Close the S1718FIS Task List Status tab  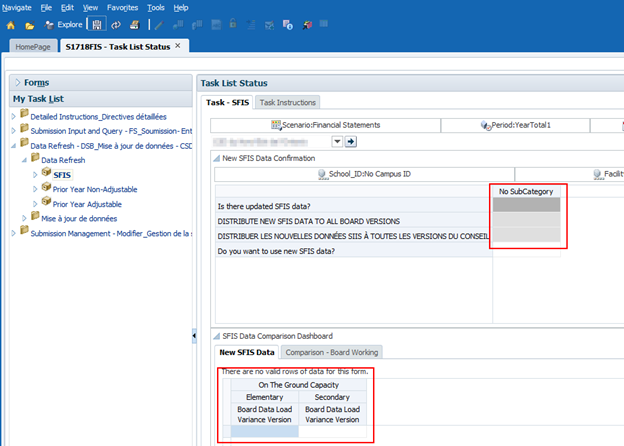pos(178,46)
